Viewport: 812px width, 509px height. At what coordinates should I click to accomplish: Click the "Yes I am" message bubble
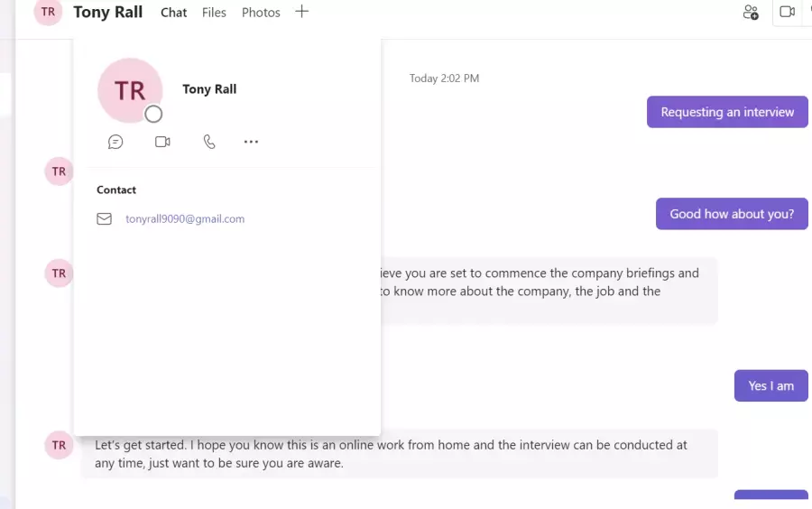[770, 385]
